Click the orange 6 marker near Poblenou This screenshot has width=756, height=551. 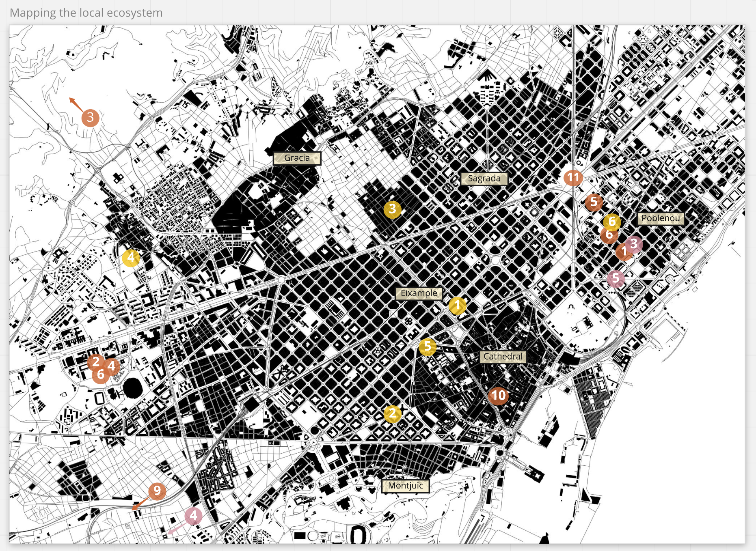point(608,235)
